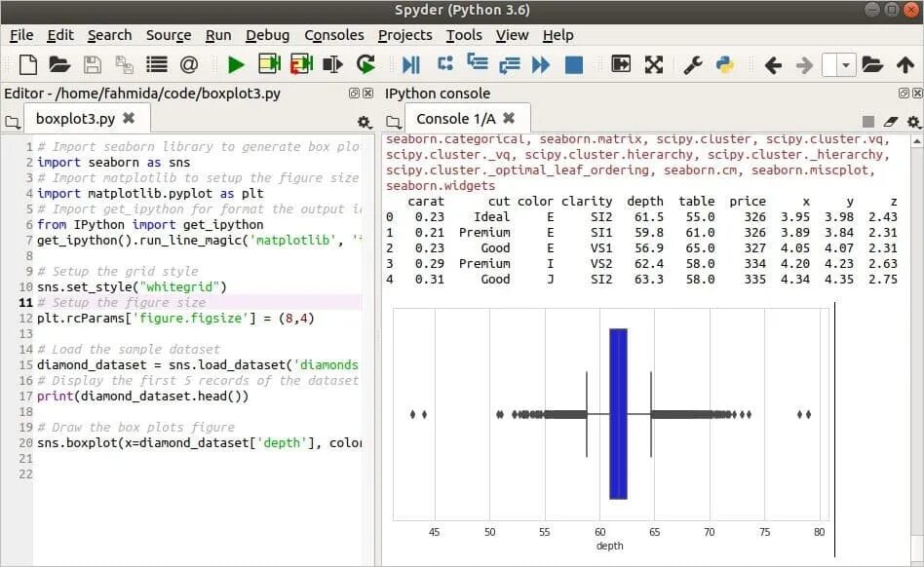This screenshot has height=567, width=924.
Task: Close the boxplot3.py tab
Action: pyautogui.click(x=129, y=118)
